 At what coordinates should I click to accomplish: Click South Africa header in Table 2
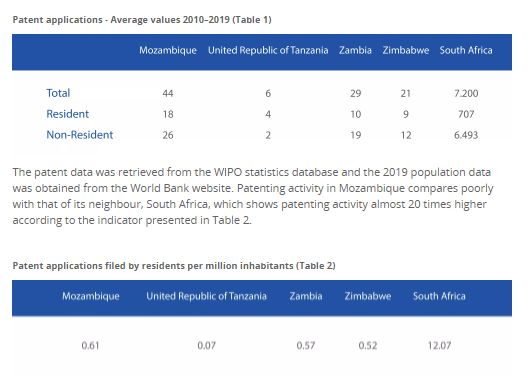tap(439, 296)
